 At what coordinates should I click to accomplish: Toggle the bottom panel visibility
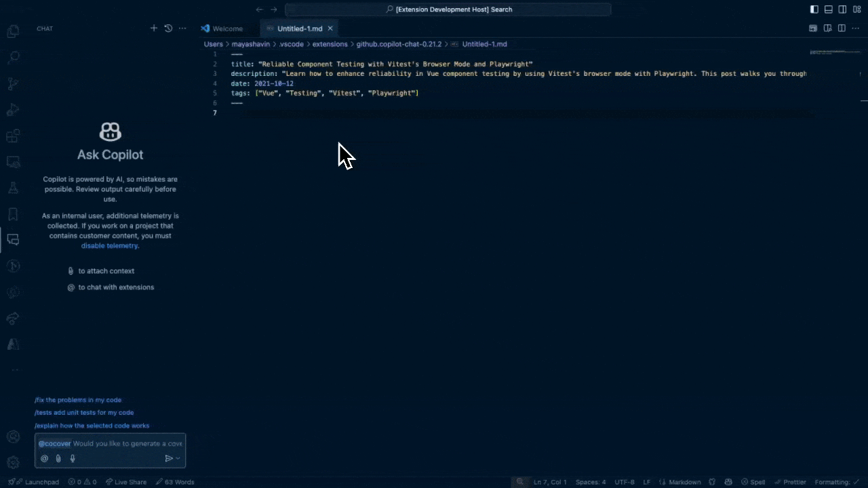pyautogui.click(x=828, y=9)
